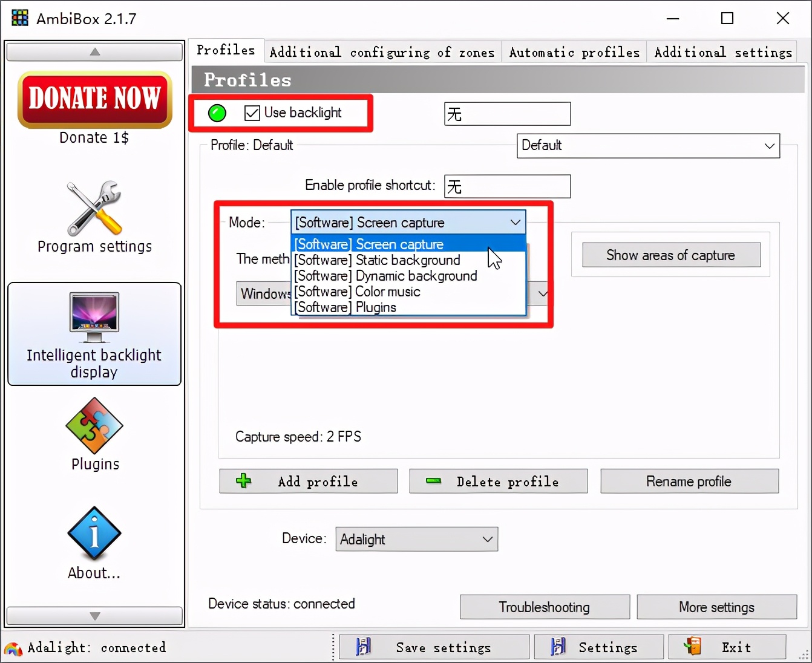Open the About info icon
The width and height of the screenshot is (812, 663).
94,534
